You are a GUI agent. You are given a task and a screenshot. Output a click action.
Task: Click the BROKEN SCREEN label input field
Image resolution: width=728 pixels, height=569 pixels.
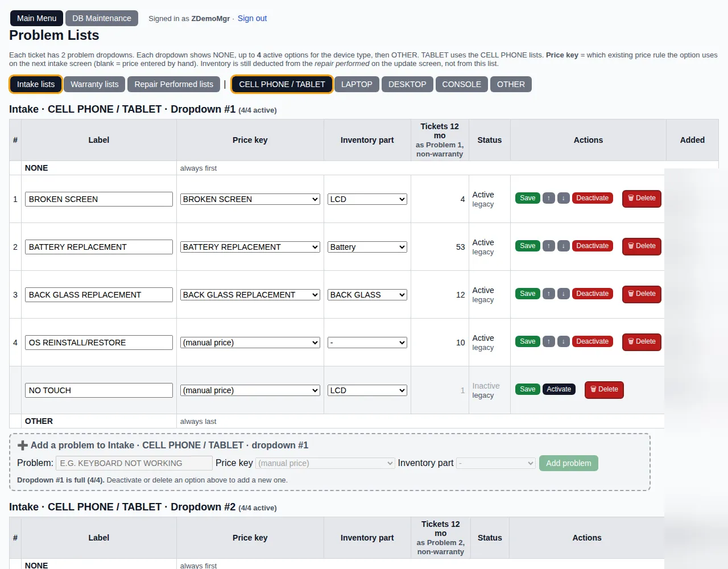[99, 199]
